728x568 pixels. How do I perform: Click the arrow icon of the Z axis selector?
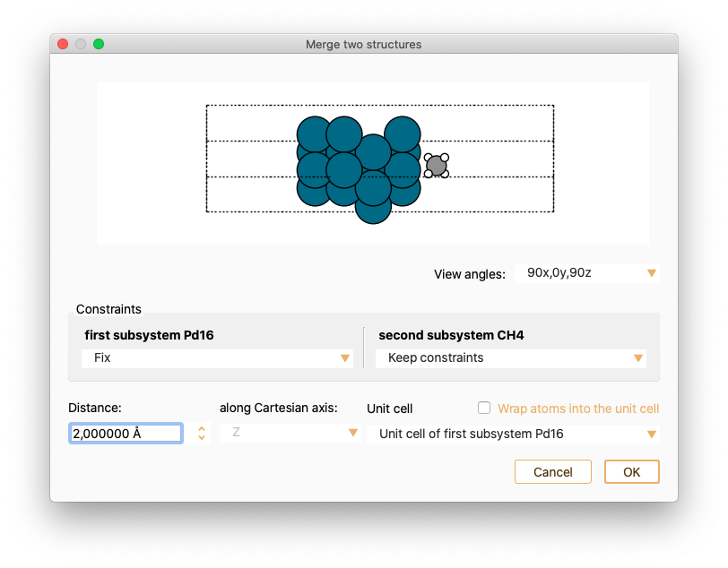tap(353, 433)
